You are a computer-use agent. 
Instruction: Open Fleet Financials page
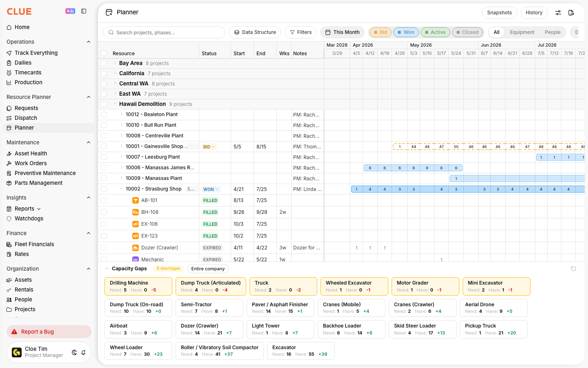(x=34, y=244)
